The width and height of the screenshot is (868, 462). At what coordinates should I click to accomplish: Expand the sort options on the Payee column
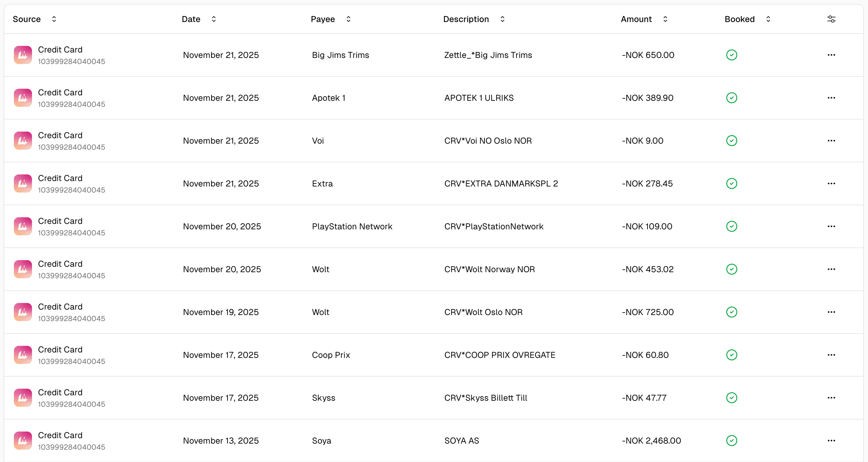(x=349, y=19)
